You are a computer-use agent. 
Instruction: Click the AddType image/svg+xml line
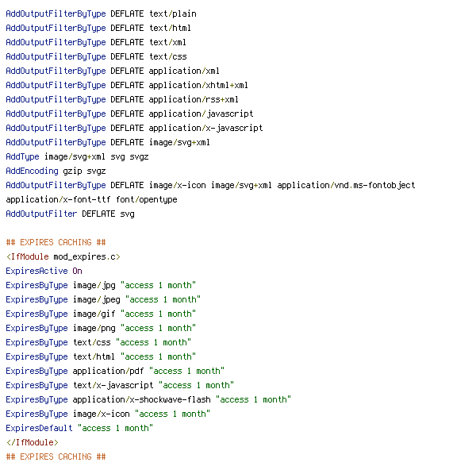click(77, 156)
